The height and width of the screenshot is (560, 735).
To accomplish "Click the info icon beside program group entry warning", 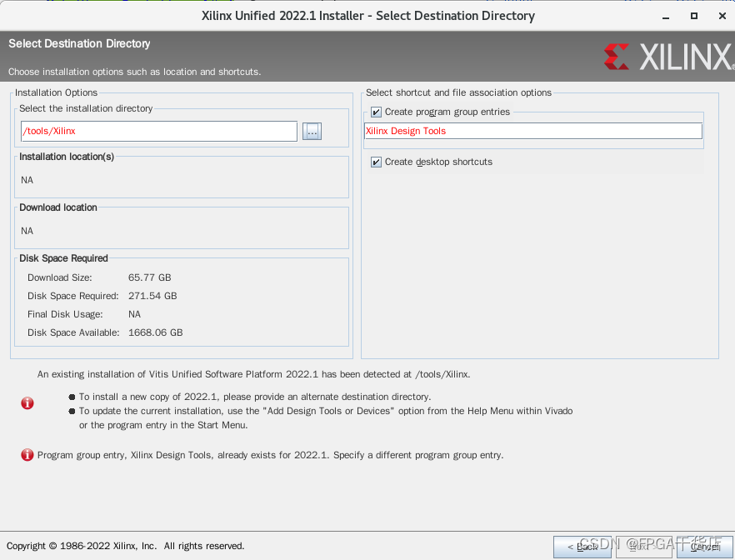I will click(27, 454).
